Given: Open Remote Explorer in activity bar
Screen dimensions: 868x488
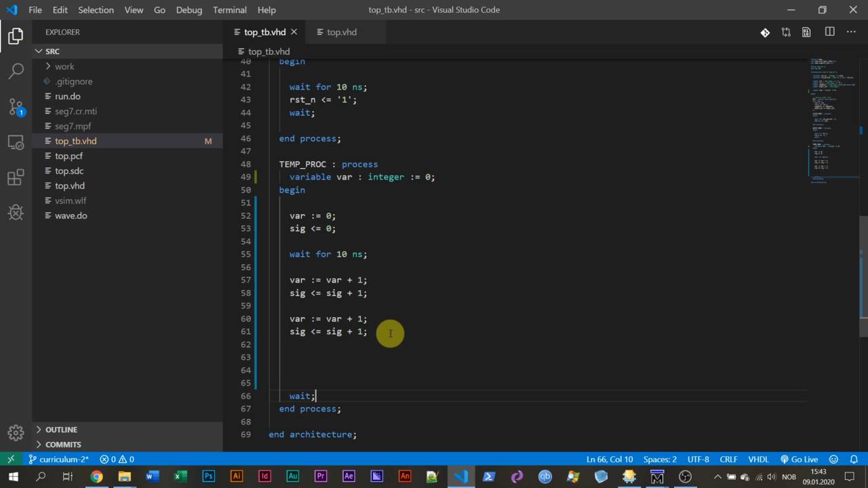Looking at the screenshot, I should [x=16, y=142].
